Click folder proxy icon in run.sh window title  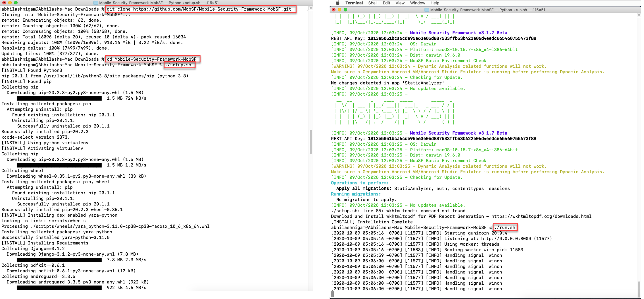point(427,10)
